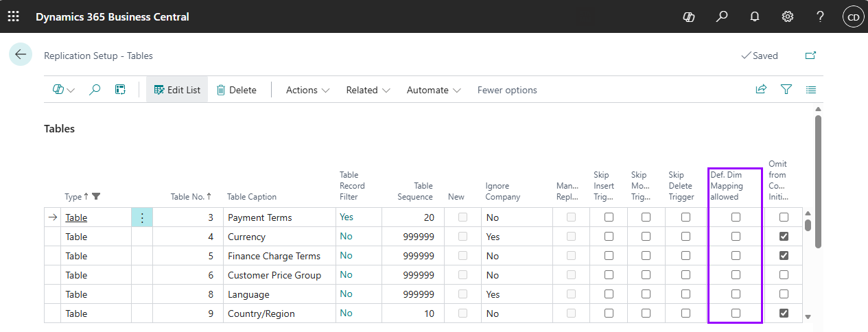Click the search magnifier in action bar
Viewport: 868px width, 332px height.
click(95, 90)
